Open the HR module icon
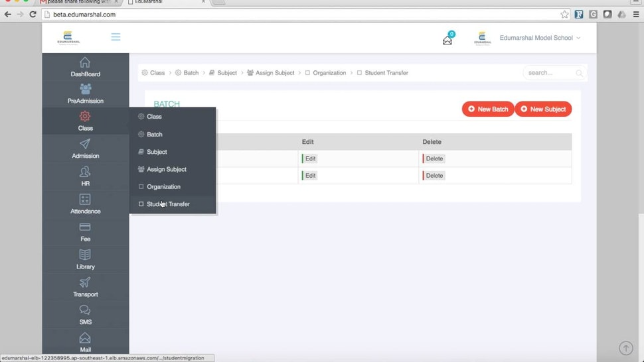644x362 pixels. pyautogui.click(x=85, y=171)
